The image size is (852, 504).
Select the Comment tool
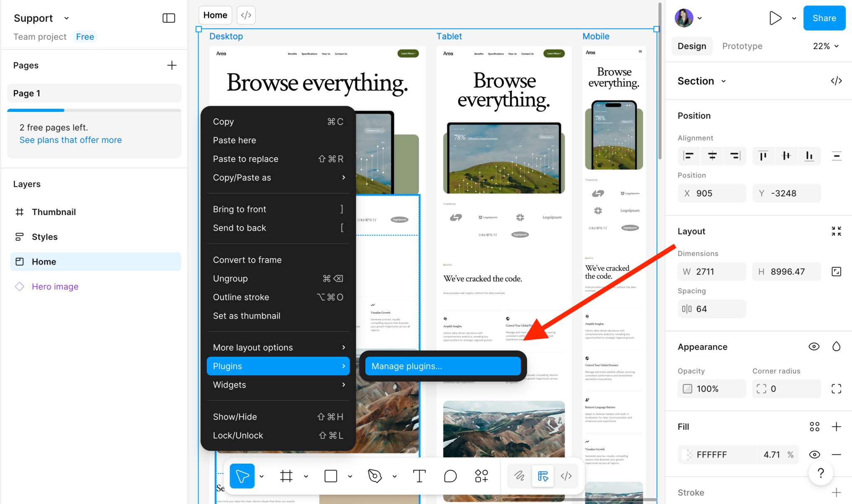coord(450,476)
